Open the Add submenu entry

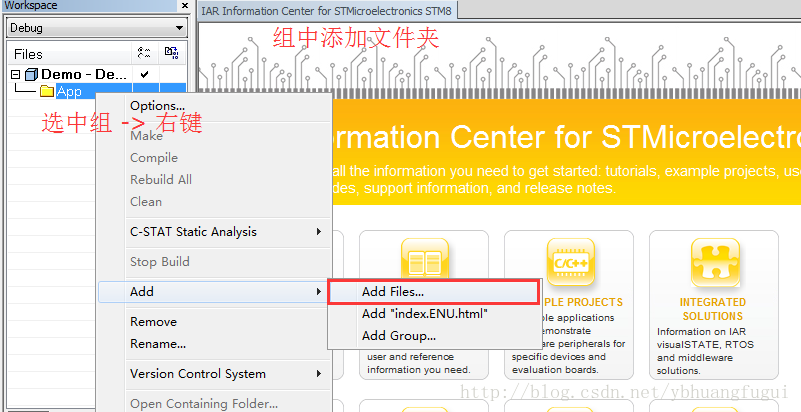tap(214, 292)
